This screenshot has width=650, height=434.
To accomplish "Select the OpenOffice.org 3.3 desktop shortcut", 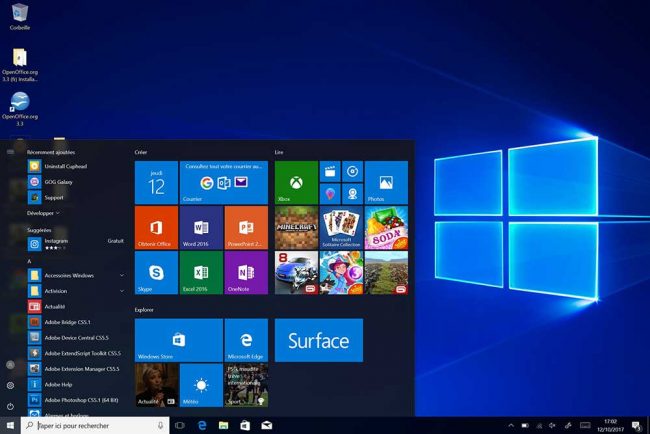I will point(19,109).
